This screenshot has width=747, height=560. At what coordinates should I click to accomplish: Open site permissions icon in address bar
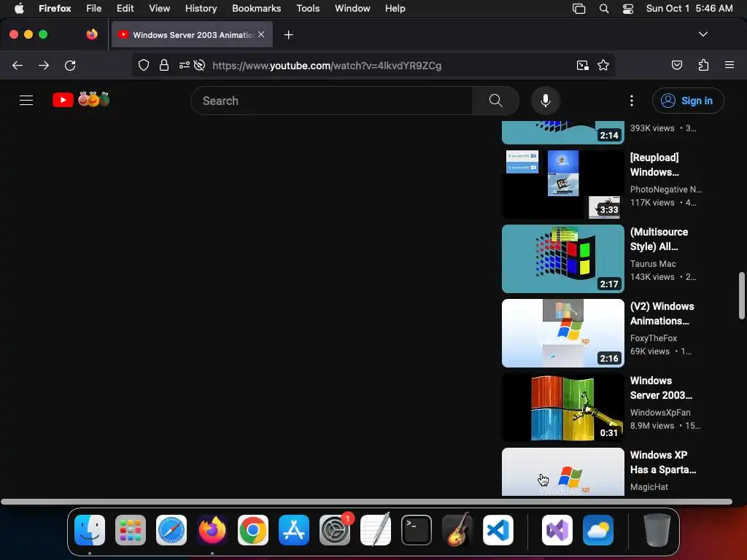(185, 65)
